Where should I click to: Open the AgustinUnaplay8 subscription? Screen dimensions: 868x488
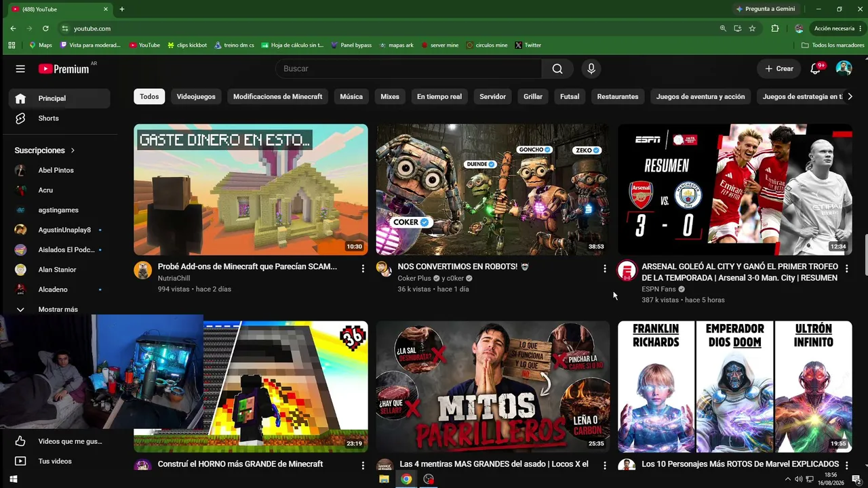[x=60, y=230]
